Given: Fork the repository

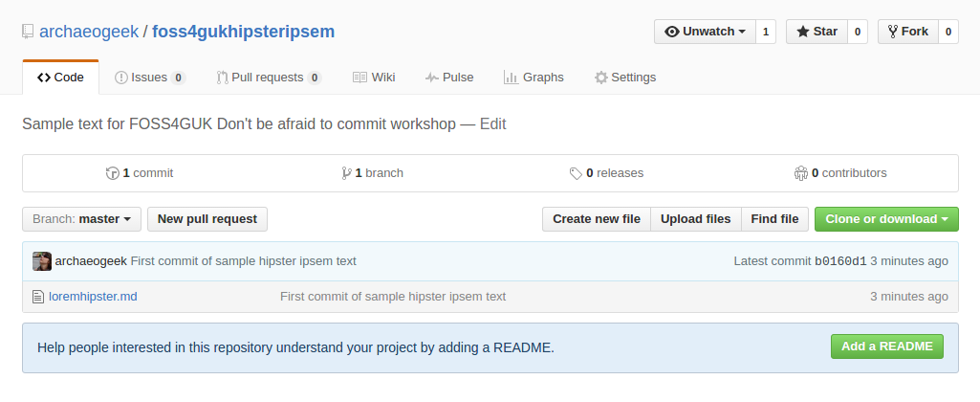Looking at the screenshot, I should [908, 32].
